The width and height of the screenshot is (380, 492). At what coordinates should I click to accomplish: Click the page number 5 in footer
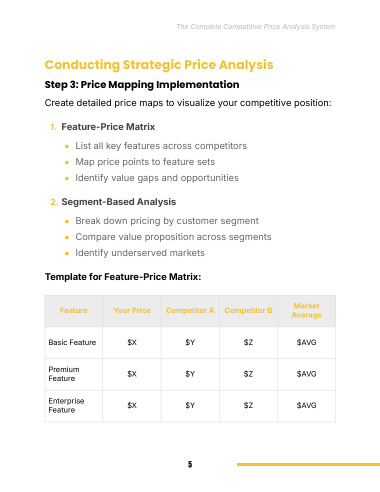coord(190,464)
